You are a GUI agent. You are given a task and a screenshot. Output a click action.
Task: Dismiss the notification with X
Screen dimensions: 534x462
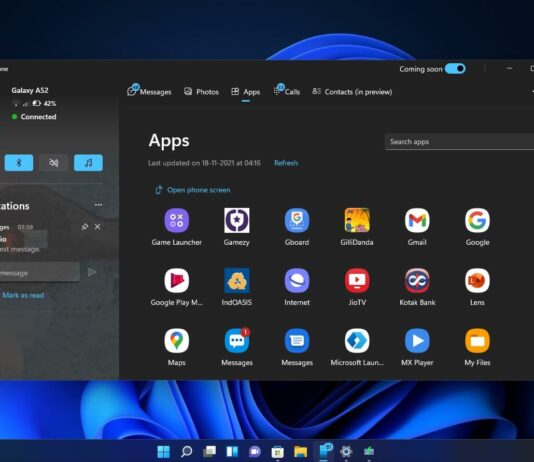pyautogui.click(x=97, y=226)
